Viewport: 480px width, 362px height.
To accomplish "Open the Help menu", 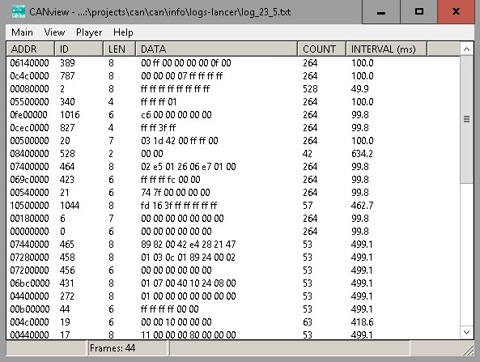I will point(123,32).
